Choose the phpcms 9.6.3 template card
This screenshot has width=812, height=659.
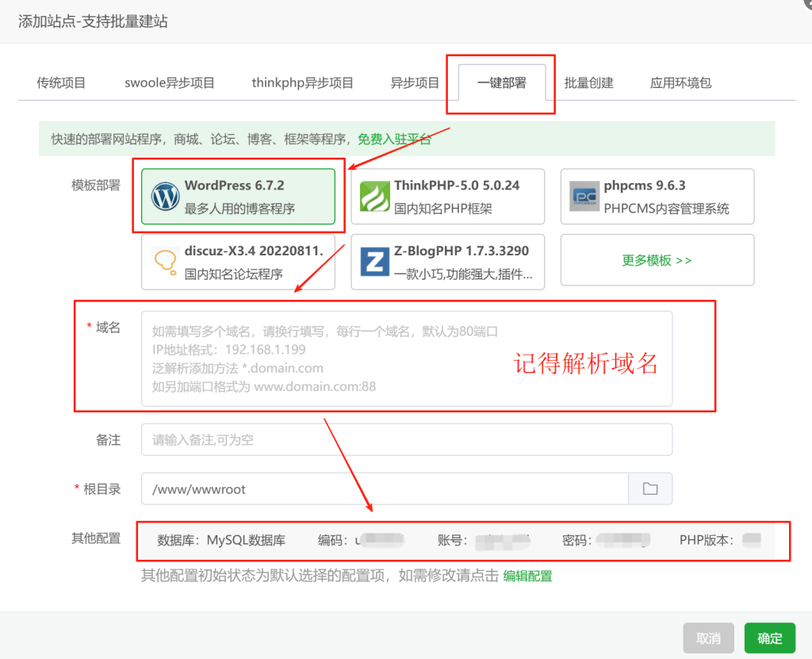pos(657,197)
